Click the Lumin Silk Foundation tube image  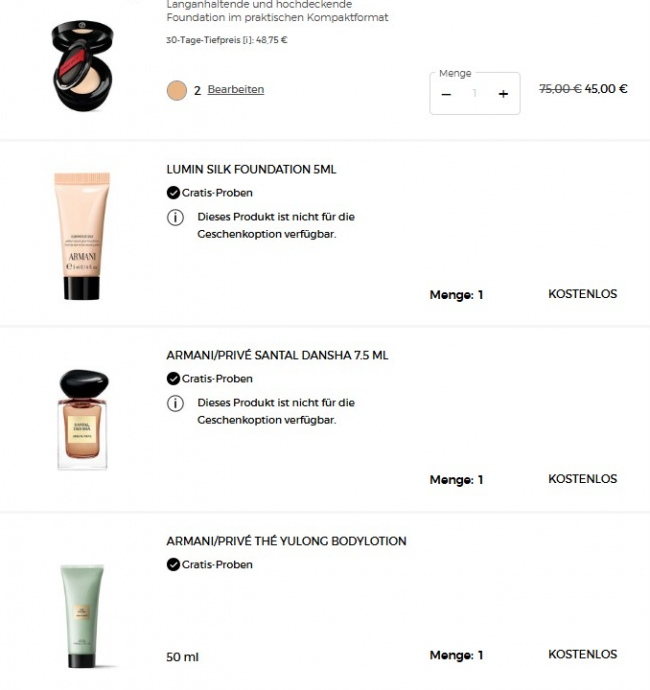pyautogui.click(x=82, y=236)
